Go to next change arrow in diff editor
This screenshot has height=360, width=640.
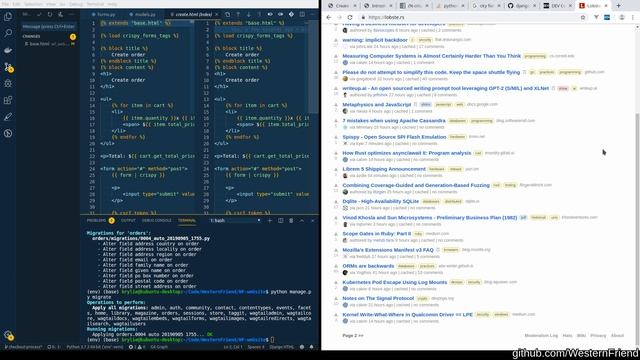click(x=249, y=14)
